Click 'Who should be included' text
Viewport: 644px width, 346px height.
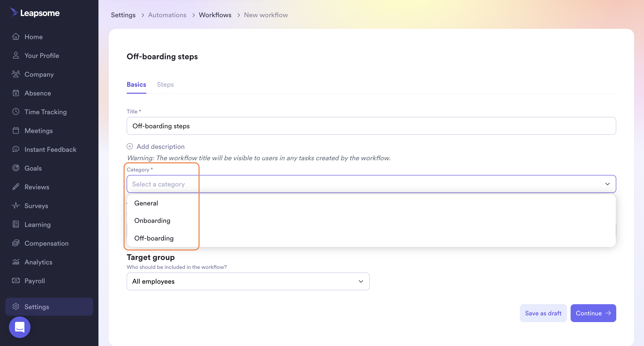tap(177, 267)
